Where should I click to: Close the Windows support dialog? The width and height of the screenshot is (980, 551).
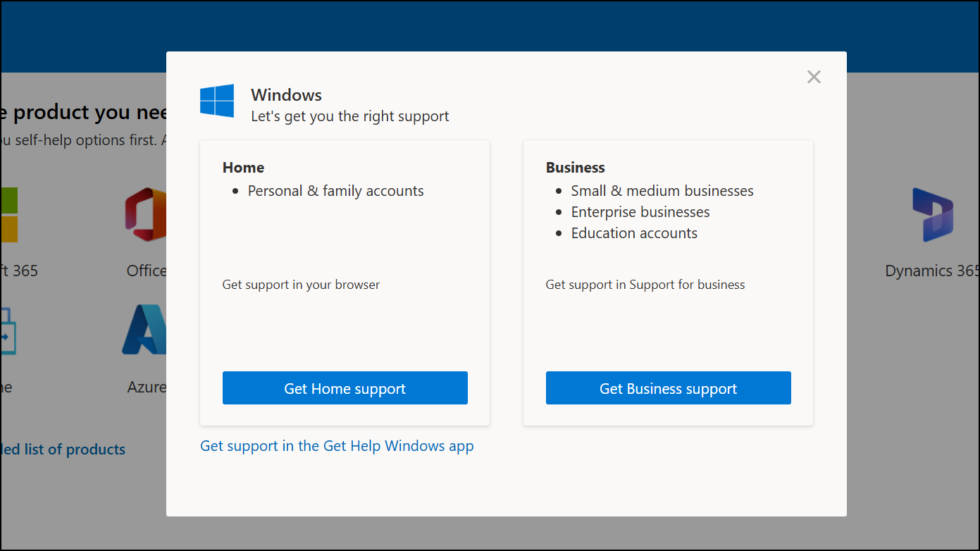click(x=814, y=77)
